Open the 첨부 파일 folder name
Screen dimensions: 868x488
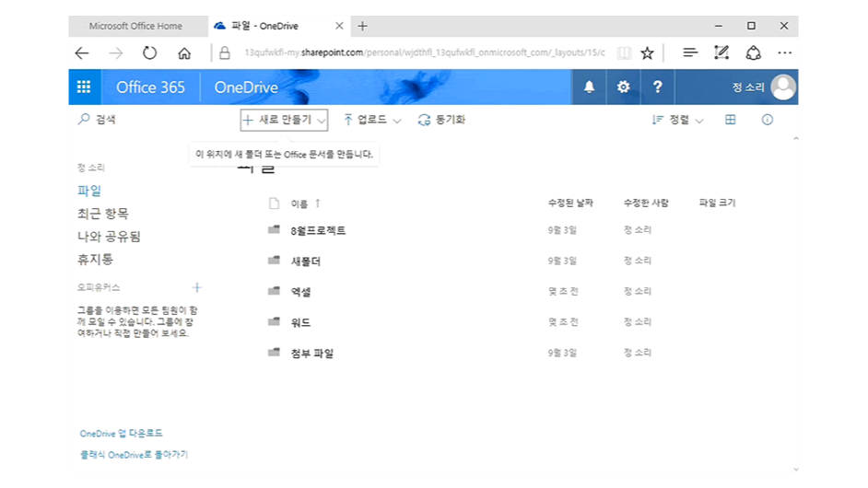[x=312, y=354]
